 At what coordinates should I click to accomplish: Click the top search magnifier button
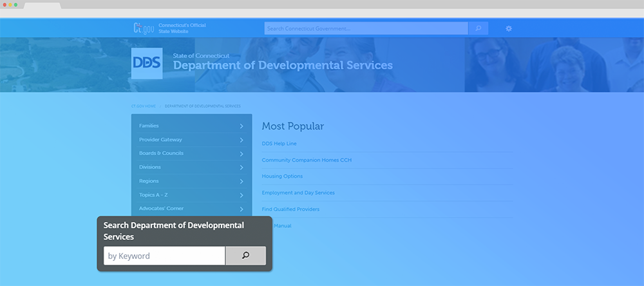478,28
